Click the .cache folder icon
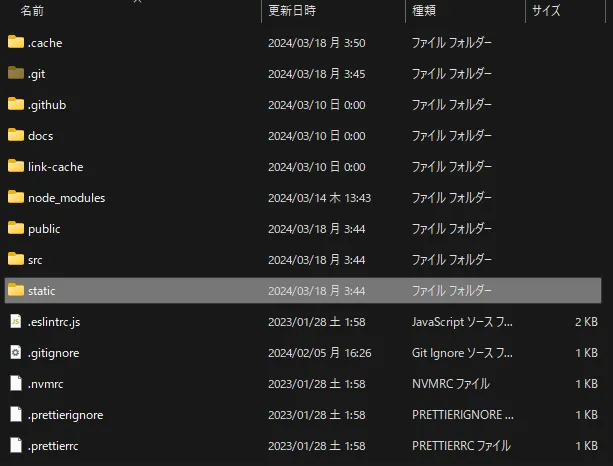The height and width of the screenshot is (466, 613). click(x=15, y=42)
